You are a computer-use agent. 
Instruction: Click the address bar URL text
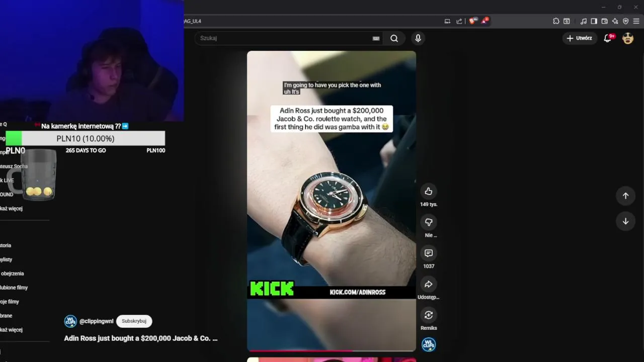pos(193,21)
